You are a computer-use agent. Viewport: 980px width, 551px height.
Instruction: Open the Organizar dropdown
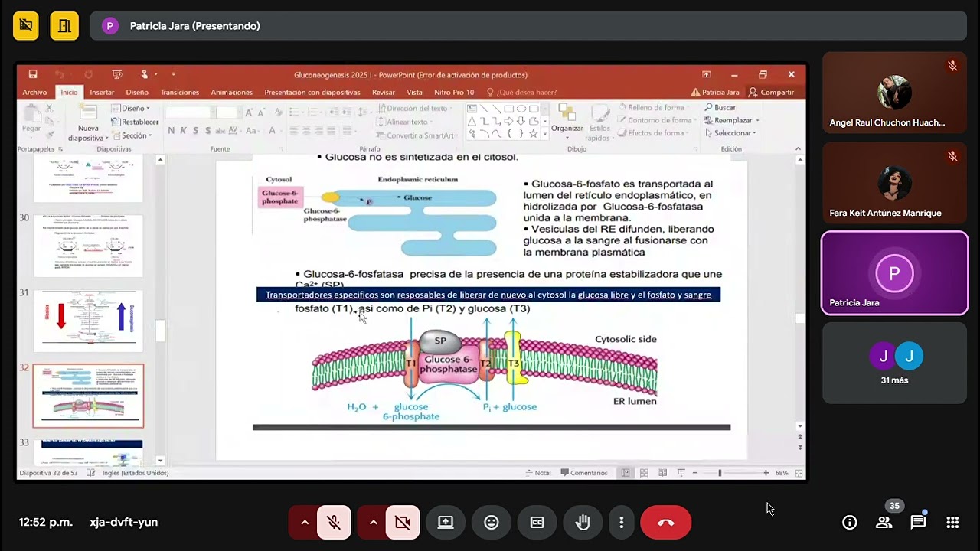coord(567,121)
